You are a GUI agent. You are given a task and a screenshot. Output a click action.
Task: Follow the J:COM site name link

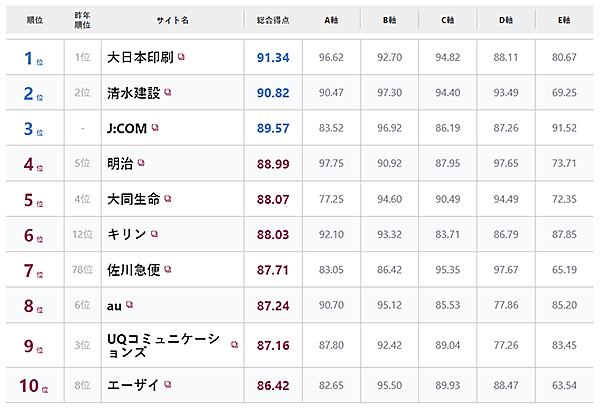pos(126,128)
